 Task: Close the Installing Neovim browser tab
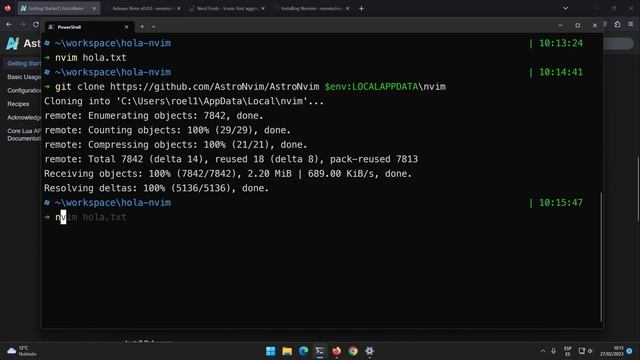click(x=347, y=8)
